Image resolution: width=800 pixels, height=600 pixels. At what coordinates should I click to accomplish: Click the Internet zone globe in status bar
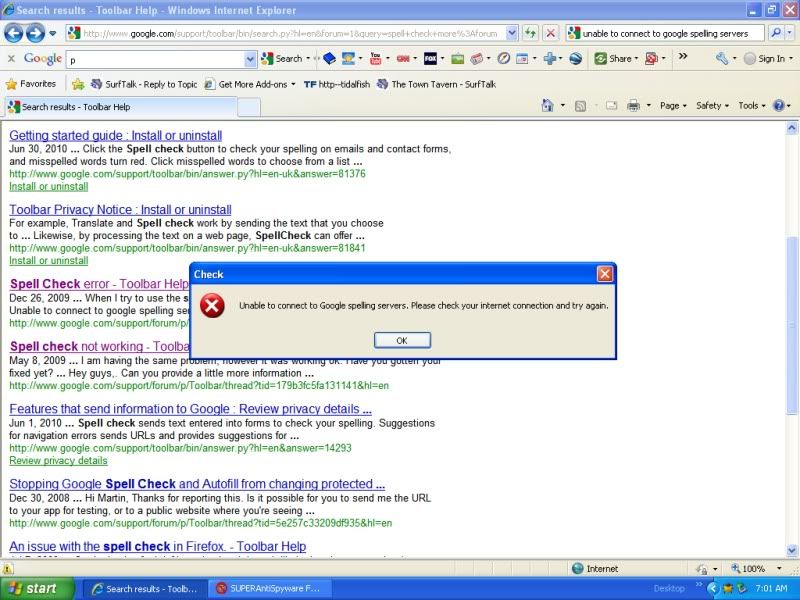578,568
